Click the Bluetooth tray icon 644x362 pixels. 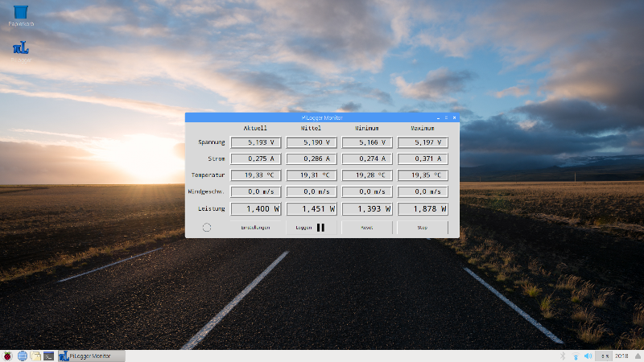click(562, 356)
